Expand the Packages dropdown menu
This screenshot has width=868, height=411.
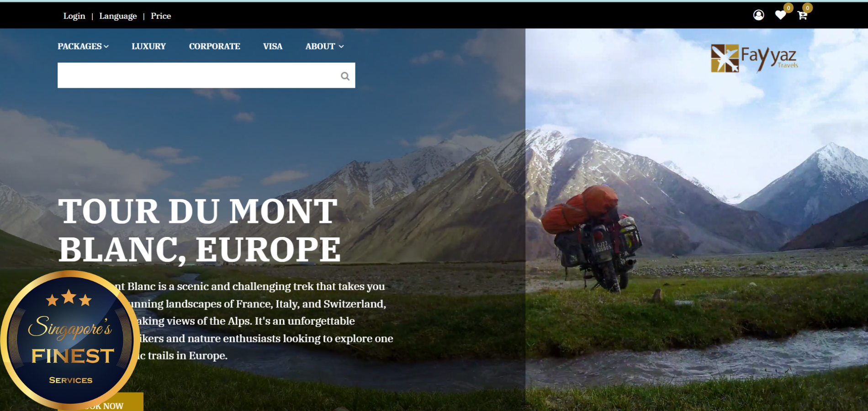click(x=83, y=46)
